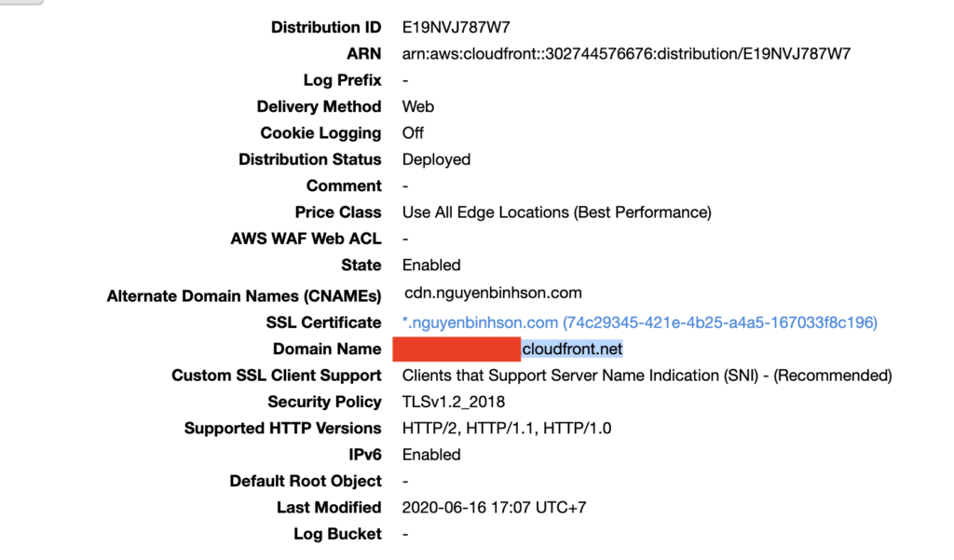
Task: Click the cdn.nguyenbinhson.com CNAME value
Action: (x=493, y=294)
